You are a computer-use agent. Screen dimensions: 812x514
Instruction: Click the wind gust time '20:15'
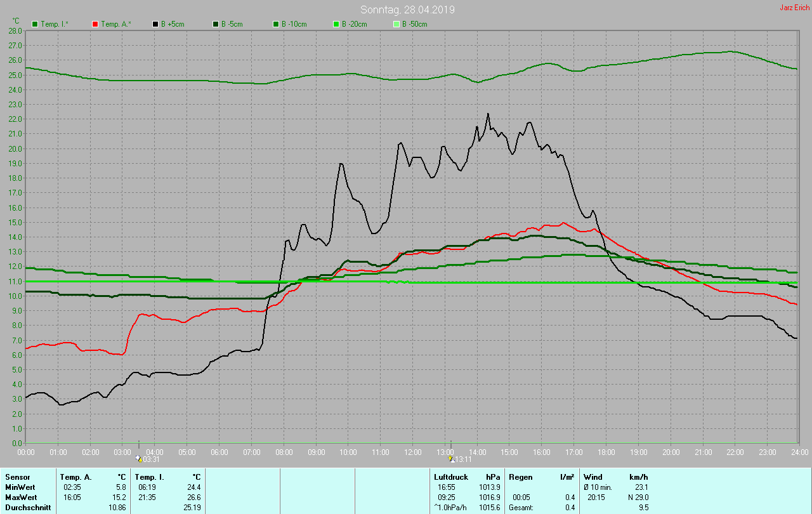[x=596, y=498]
